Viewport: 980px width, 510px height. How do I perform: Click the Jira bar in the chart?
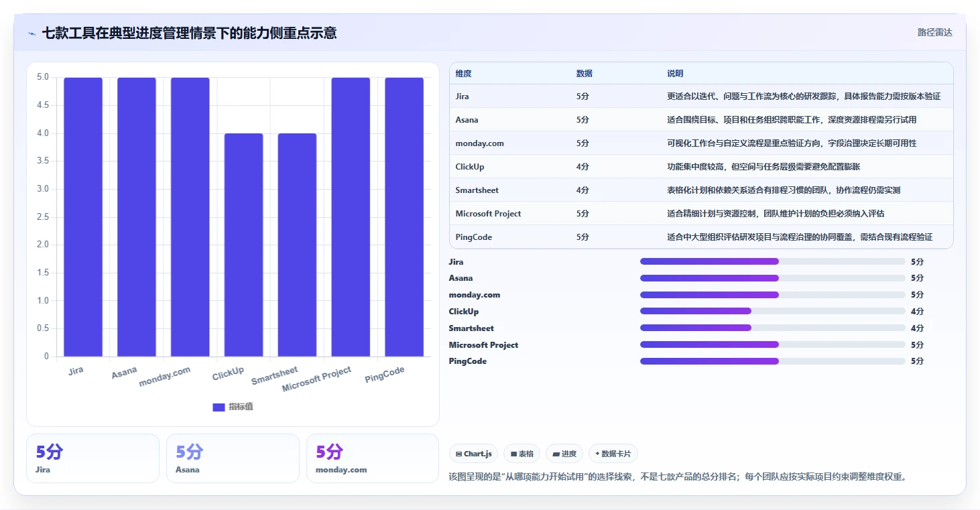[83, 217]
